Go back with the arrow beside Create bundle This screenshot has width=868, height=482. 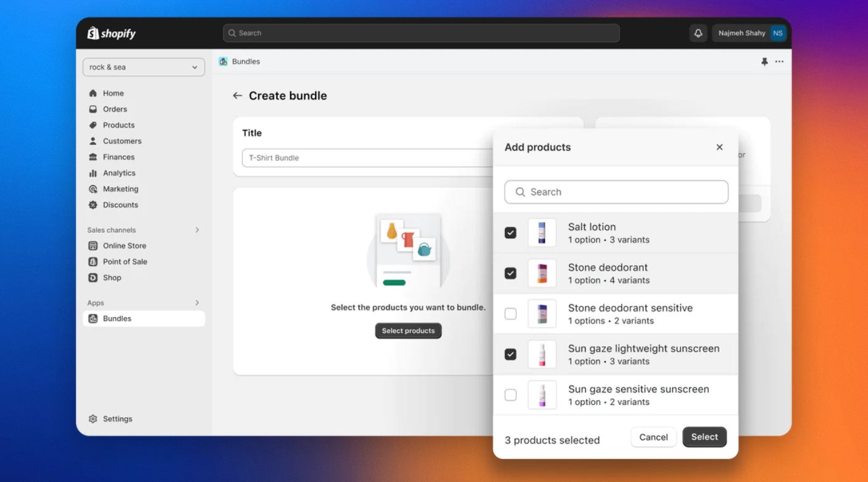237,96
